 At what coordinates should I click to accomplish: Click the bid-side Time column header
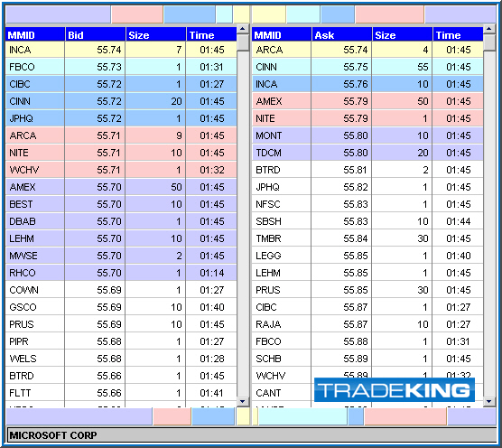[211, 34]
